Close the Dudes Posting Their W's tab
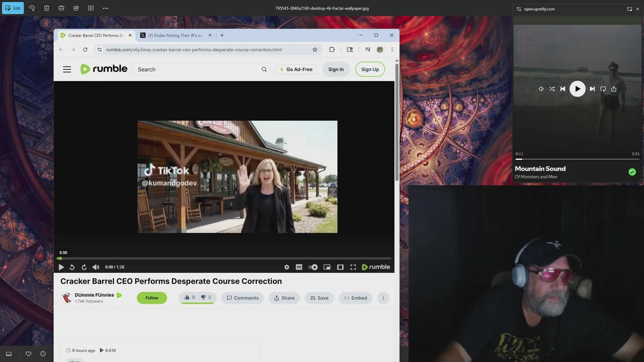This screenshot has height=362, width=644. (210, 35)
